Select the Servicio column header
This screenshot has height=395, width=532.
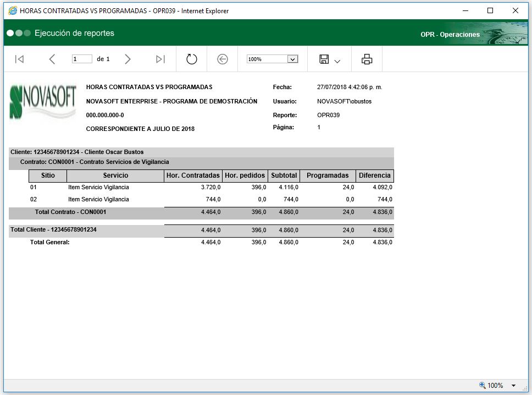(115, 175)
